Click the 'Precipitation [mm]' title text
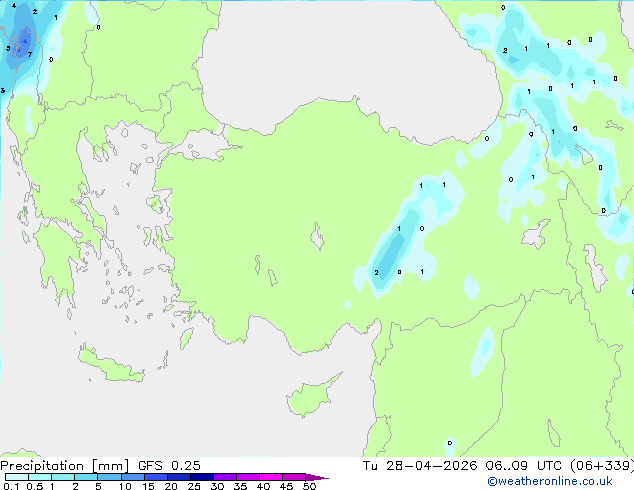 [x=64, y=466]
